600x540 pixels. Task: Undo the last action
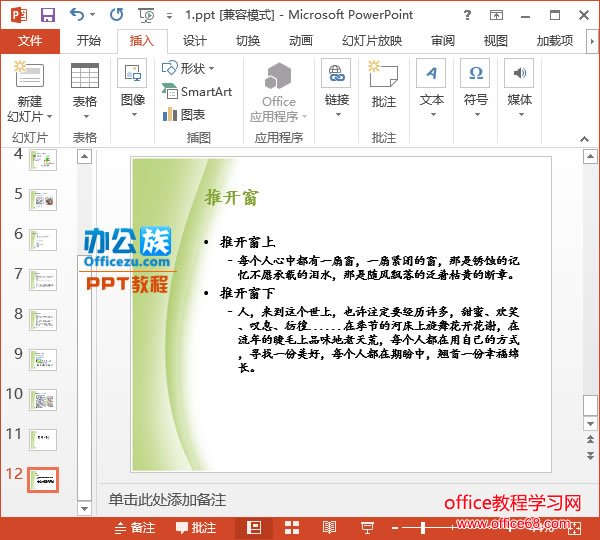click(x=77, y=15)
